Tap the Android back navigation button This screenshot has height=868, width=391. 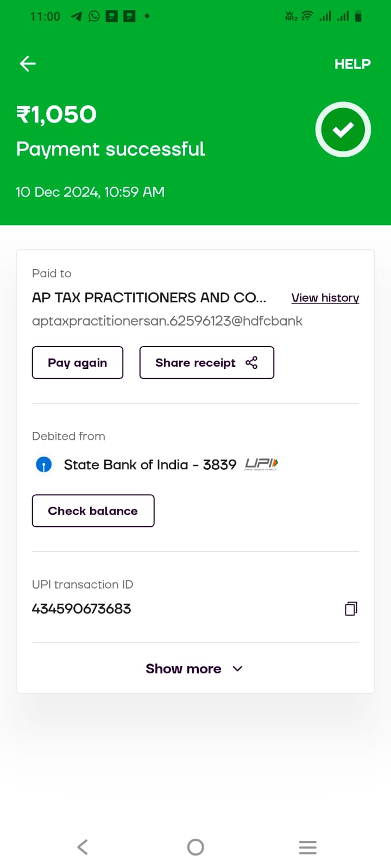pos(83,847)
